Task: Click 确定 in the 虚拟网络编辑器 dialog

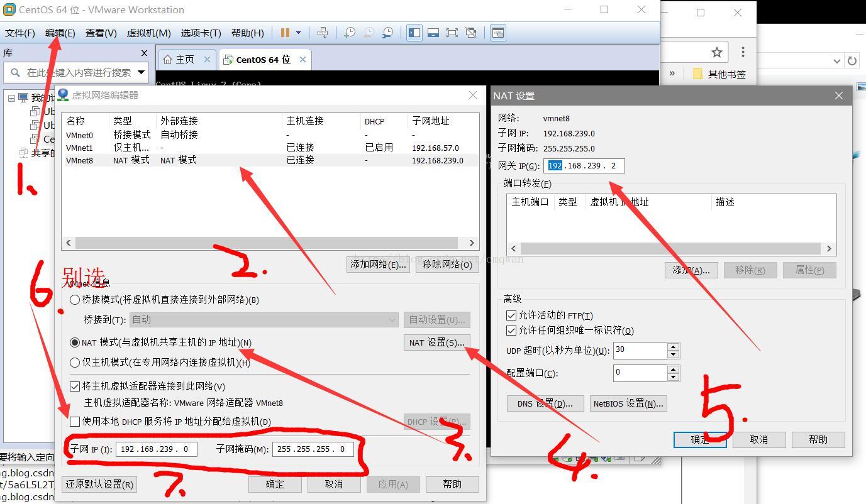Action: click(x=275, y=484)
